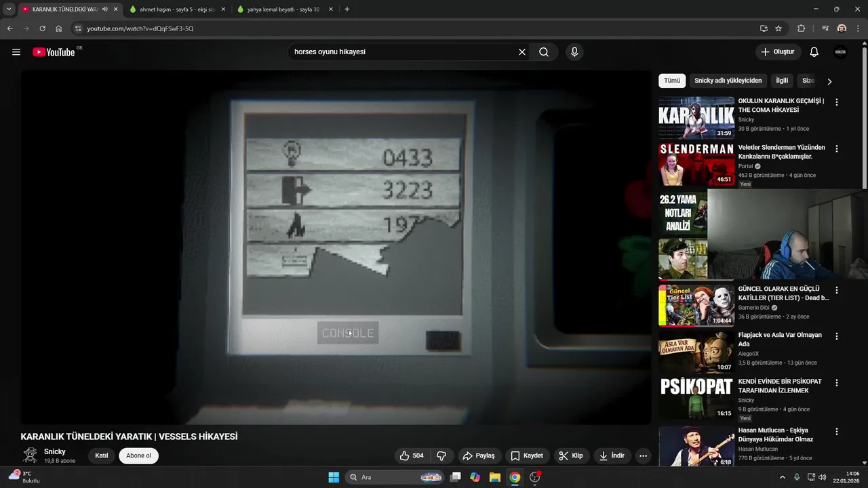Open Chrome home page button
Screen dimensions: 868x488
[x=59, y=28]
